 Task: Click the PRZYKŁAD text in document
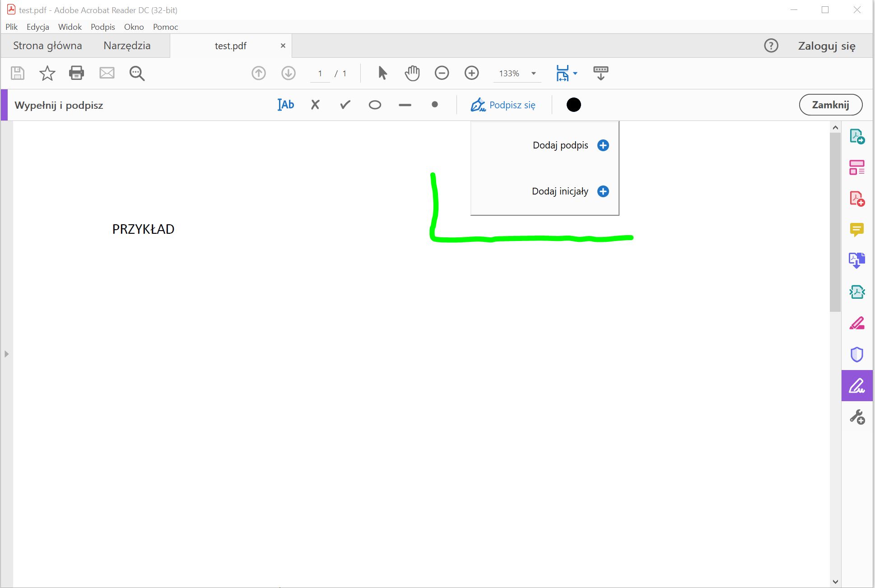(143, 229)
